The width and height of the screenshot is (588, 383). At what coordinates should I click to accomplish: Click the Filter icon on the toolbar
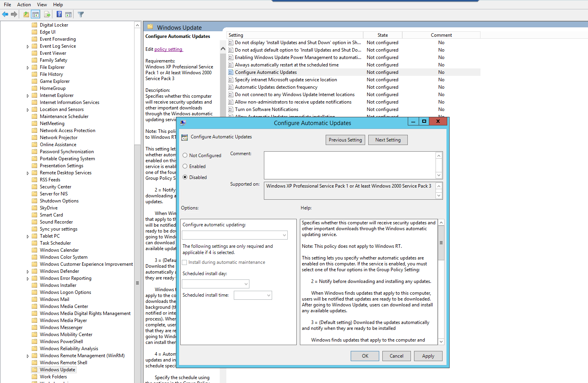click(x=81, y=14)
